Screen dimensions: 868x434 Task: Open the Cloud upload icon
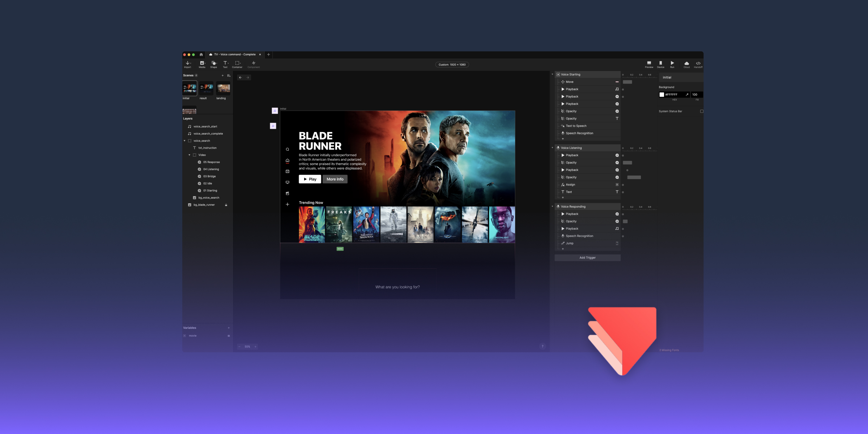click(x=686, y=64)
